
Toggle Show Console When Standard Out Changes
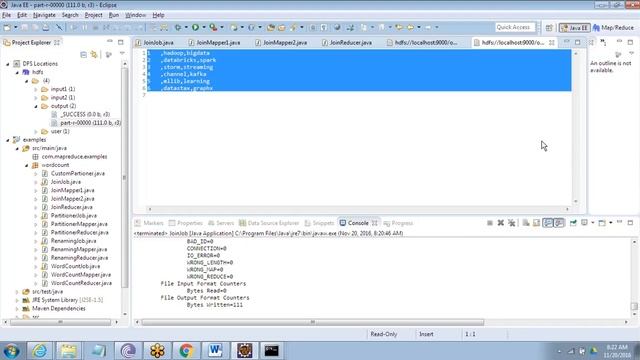548,223
